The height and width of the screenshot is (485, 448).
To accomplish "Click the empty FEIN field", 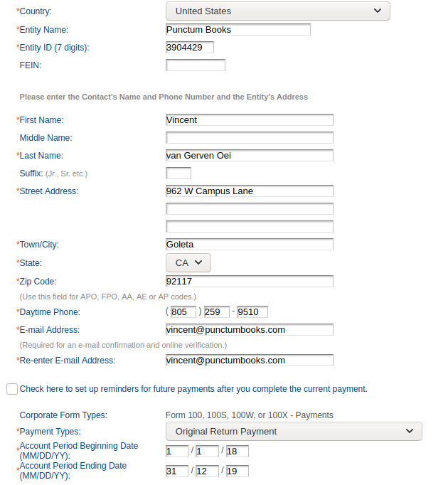I will click(x=195, y=65).
